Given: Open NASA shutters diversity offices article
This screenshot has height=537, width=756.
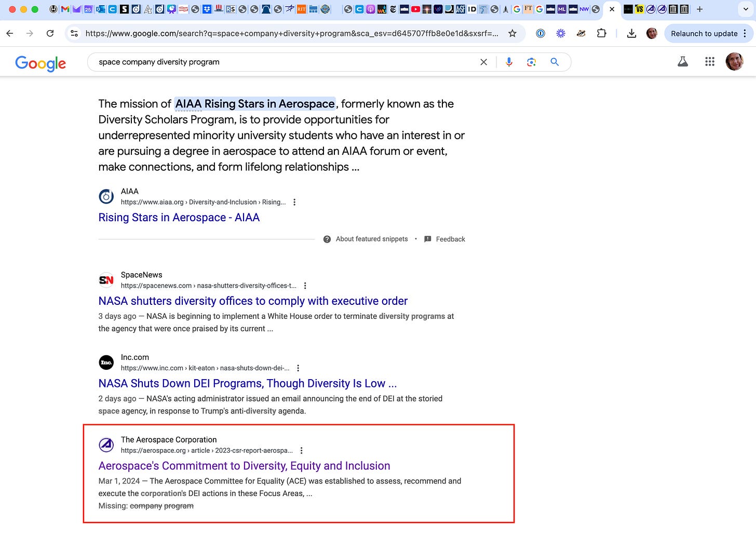Looking at the screenshot, I should click(253, 301).
